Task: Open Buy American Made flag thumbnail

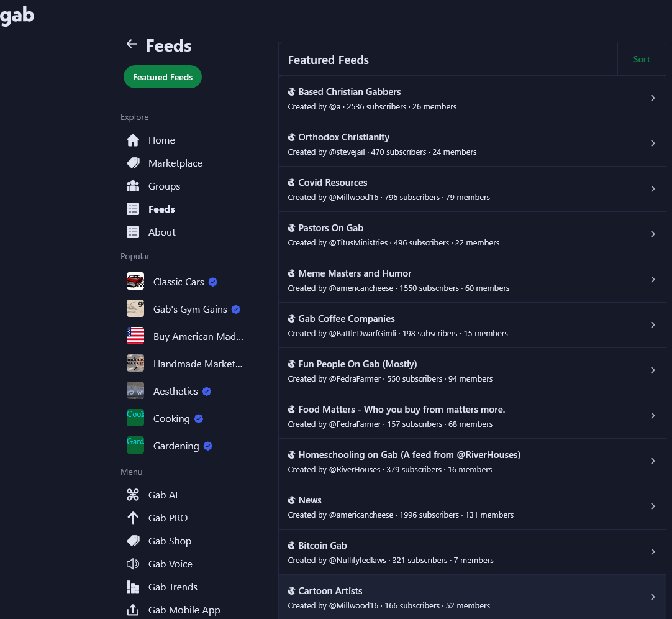Action: pos(135,336)
